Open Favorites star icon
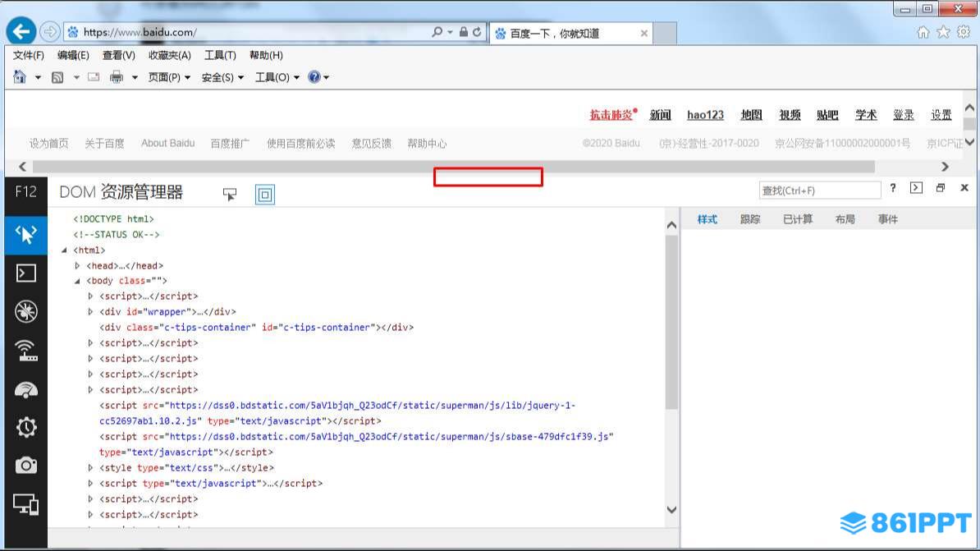The width and height of the screenshot is (980, 551). (x=944, y=33)
